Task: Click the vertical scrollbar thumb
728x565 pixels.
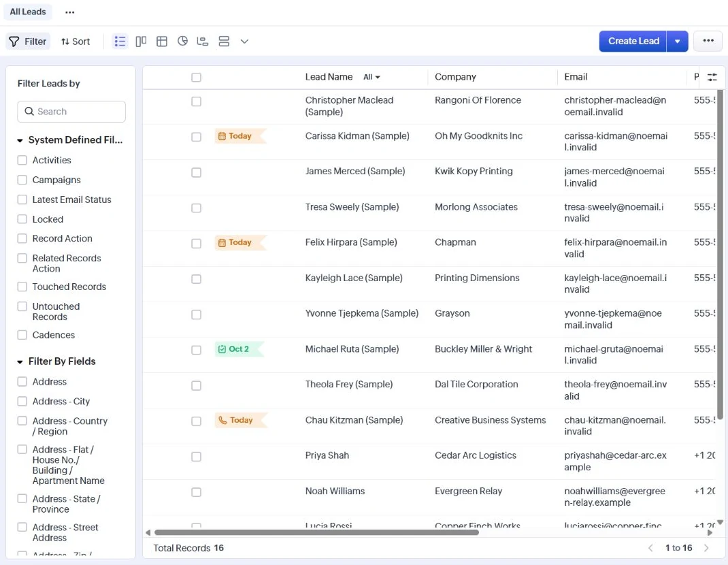Action: [x=720, y=254]
